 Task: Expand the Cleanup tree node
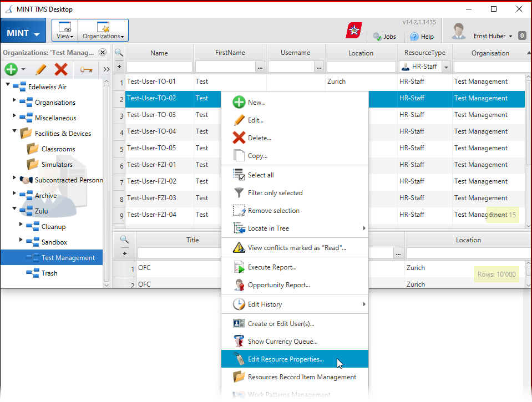coord(21,224)
